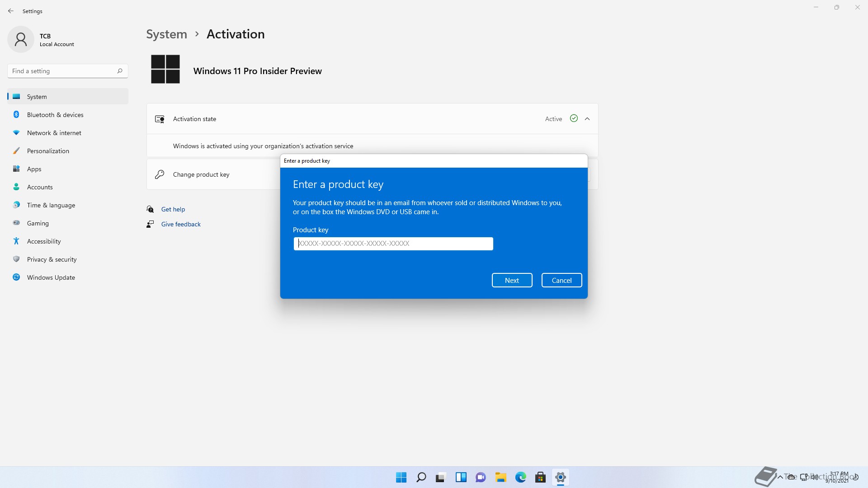Click the organization's activation service message
The image size is (868, 488).
tap(263, 146)
